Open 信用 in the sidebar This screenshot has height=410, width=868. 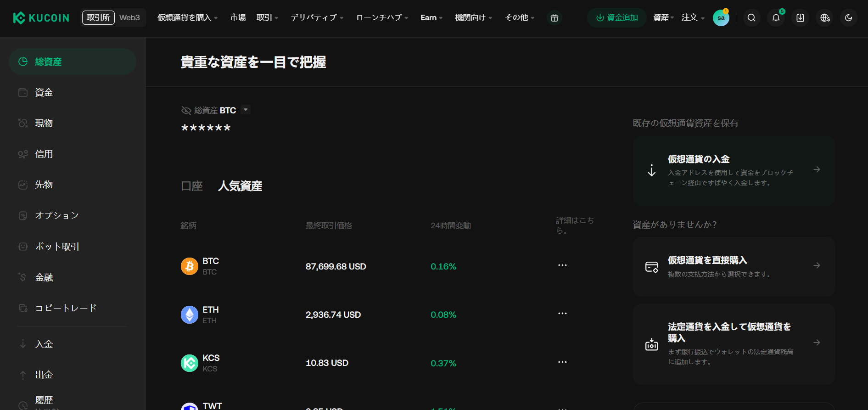[x=73, y=154]
